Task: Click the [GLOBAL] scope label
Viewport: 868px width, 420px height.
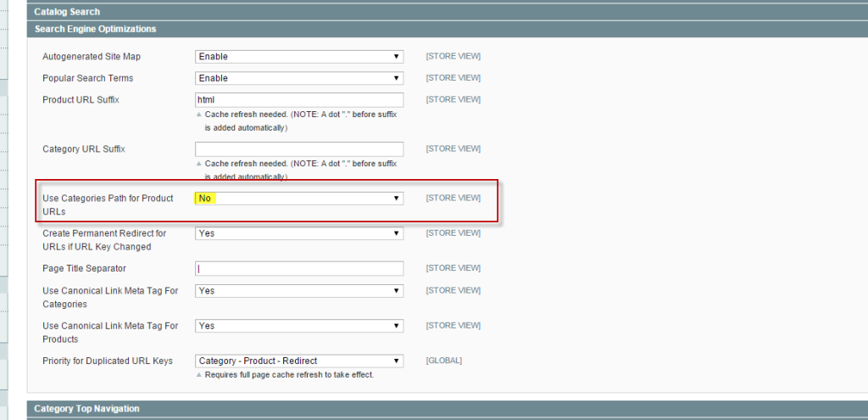Action: 443,361
